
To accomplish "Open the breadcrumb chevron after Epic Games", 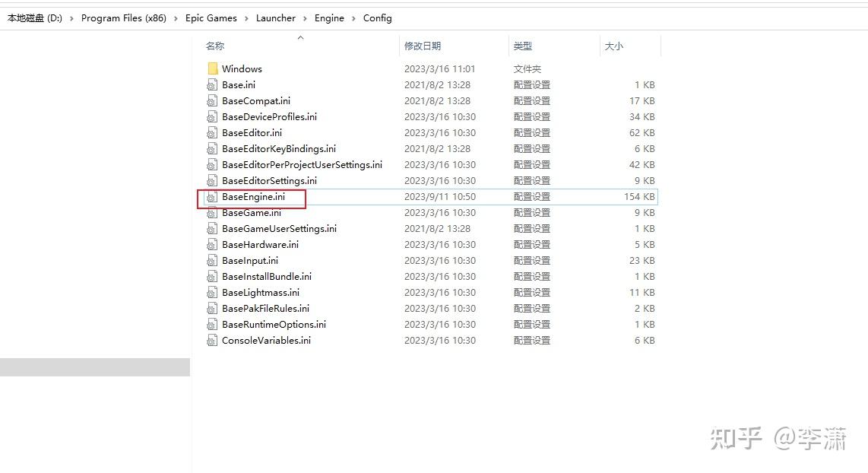I will click(x=246, y=17).
